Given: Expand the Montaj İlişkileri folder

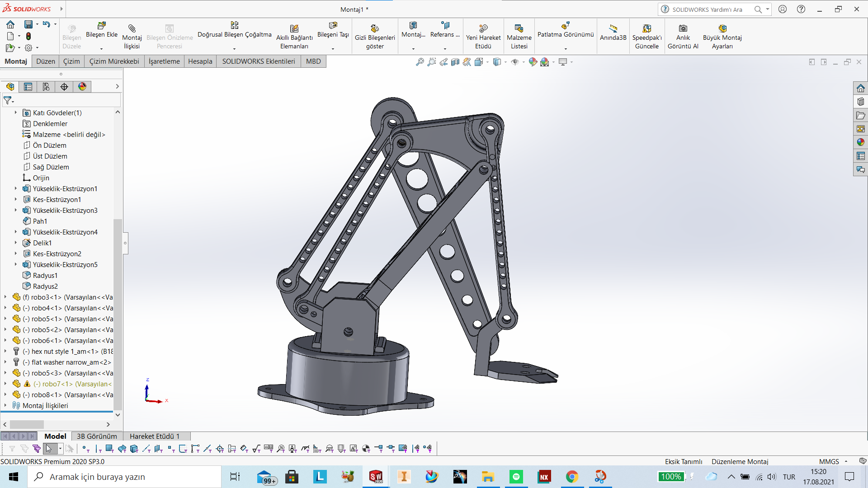Looking at the screenshot, I should (5, 406).
